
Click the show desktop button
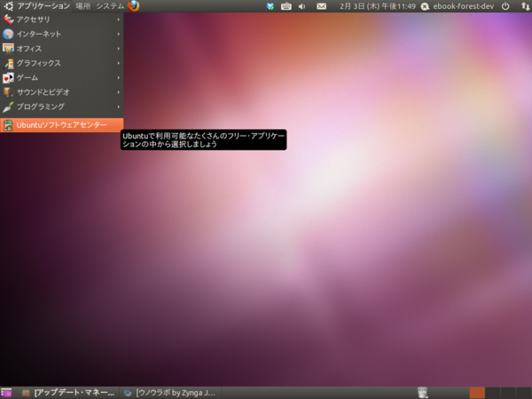click(x=6, y=393)
